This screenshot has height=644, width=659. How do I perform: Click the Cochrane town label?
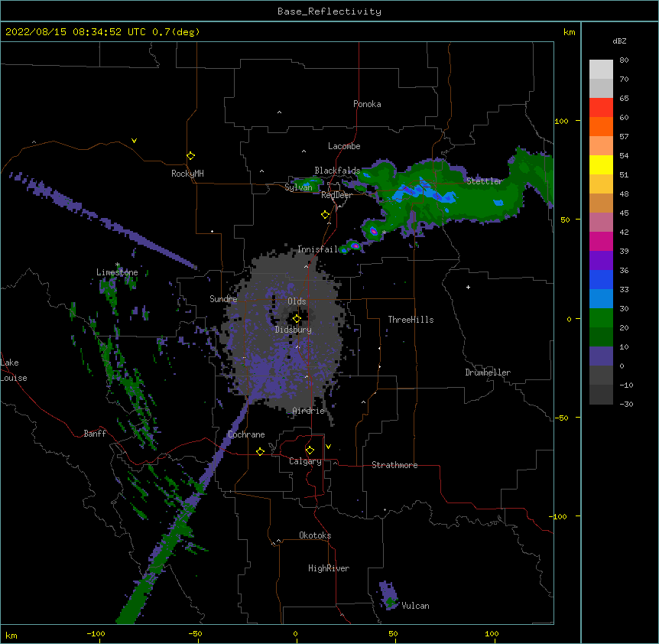(246, 434)
